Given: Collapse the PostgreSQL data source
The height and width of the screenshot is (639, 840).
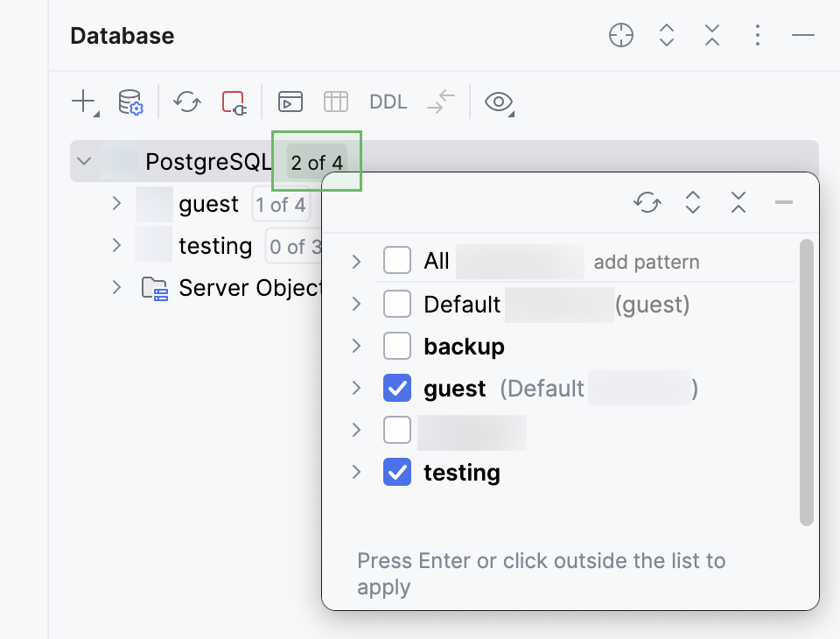Looking at the screenshot, I should 84,161.
